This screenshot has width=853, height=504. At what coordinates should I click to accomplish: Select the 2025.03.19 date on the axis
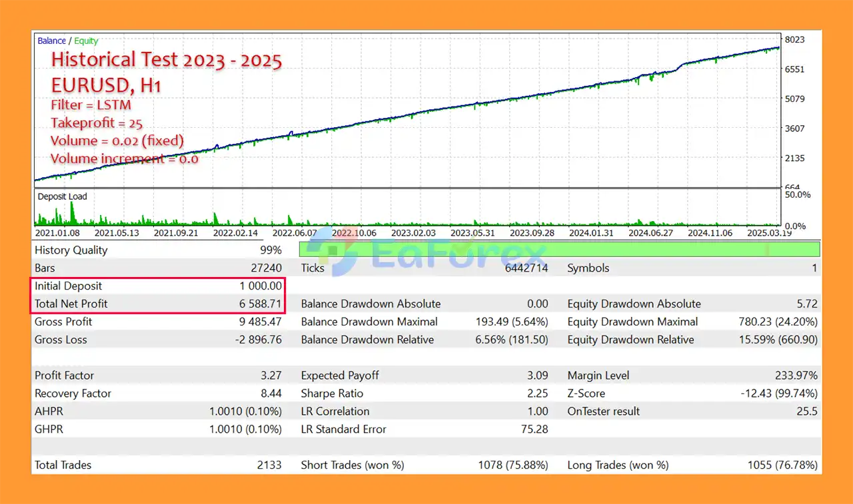(x=770, y=233)
